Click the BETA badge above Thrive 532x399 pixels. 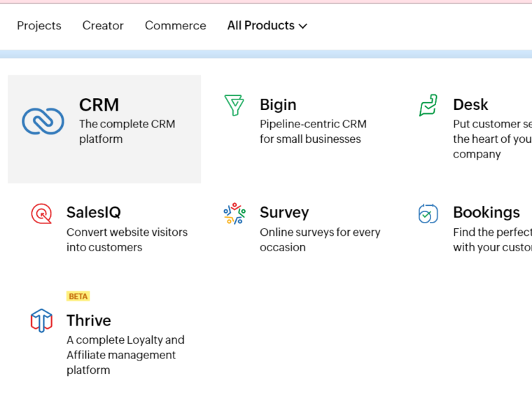[78, 296]
